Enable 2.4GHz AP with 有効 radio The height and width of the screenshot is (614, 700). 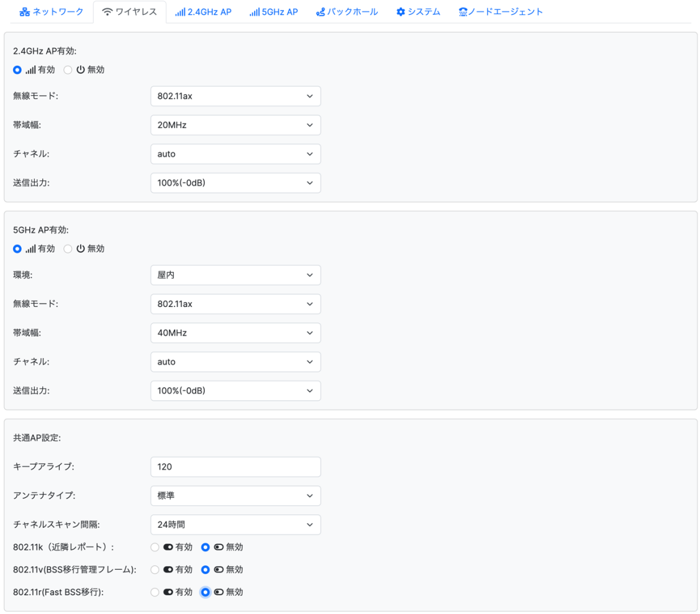point(17,70)
